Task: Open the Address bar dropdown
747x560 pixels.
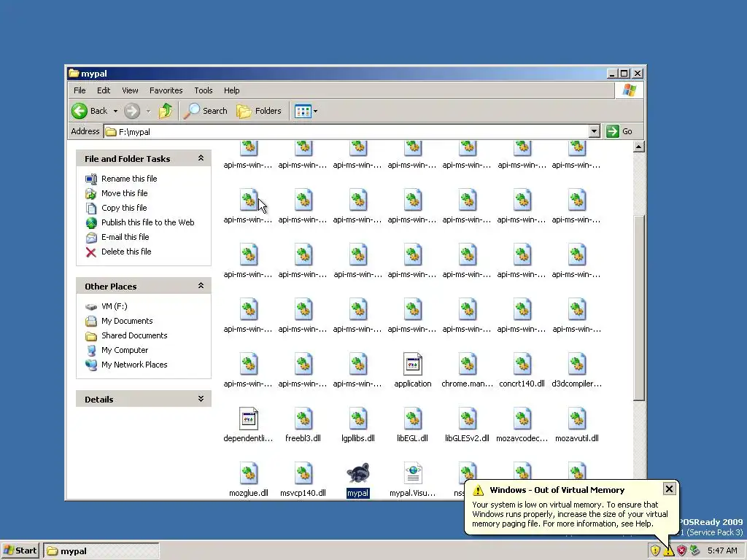Action: click(594, 131)
